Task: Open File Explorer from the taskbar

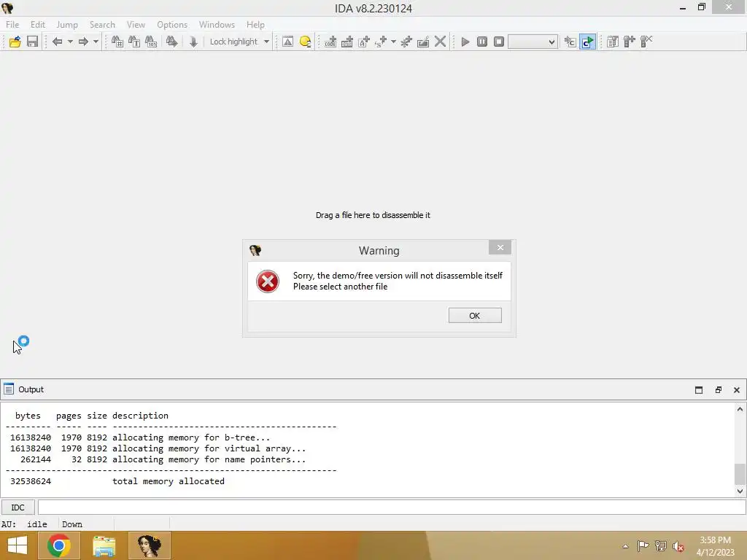Action: (x=104, y=545)
